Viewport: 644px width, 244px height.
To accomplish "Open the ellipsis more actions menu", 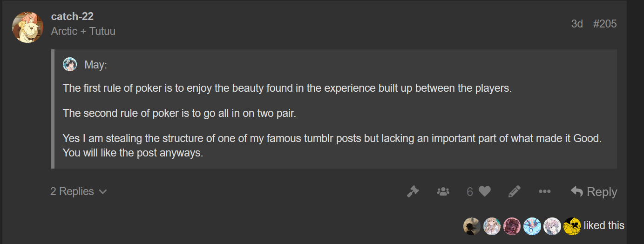I will pyautogui.click(x=544, y=191).
